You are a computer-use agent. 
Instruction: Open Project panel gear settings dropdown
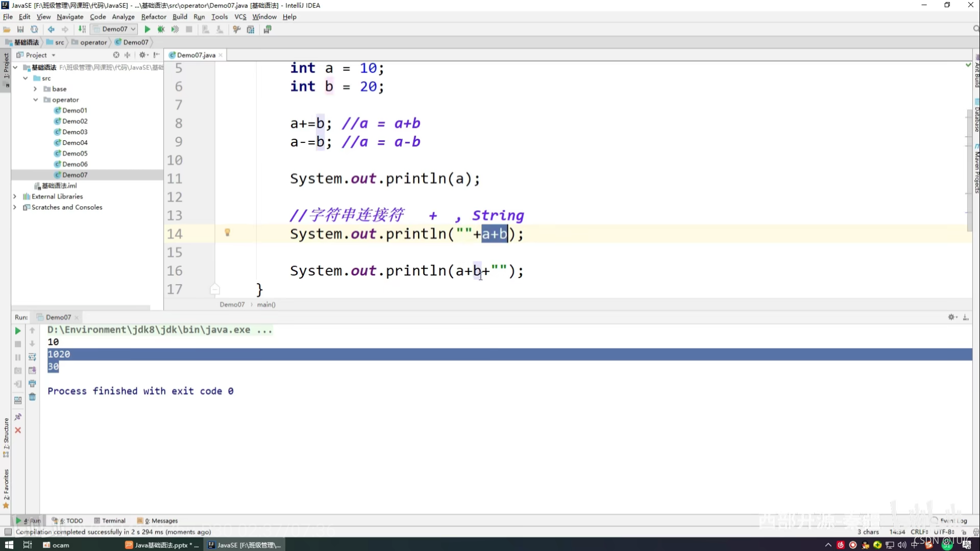tap(144, 55)
